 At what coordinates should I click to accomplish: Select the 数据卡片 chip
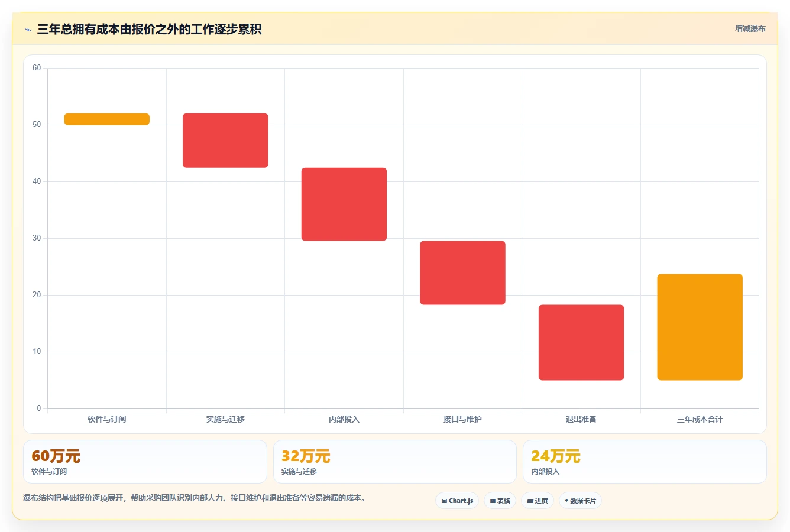(580, 501)
